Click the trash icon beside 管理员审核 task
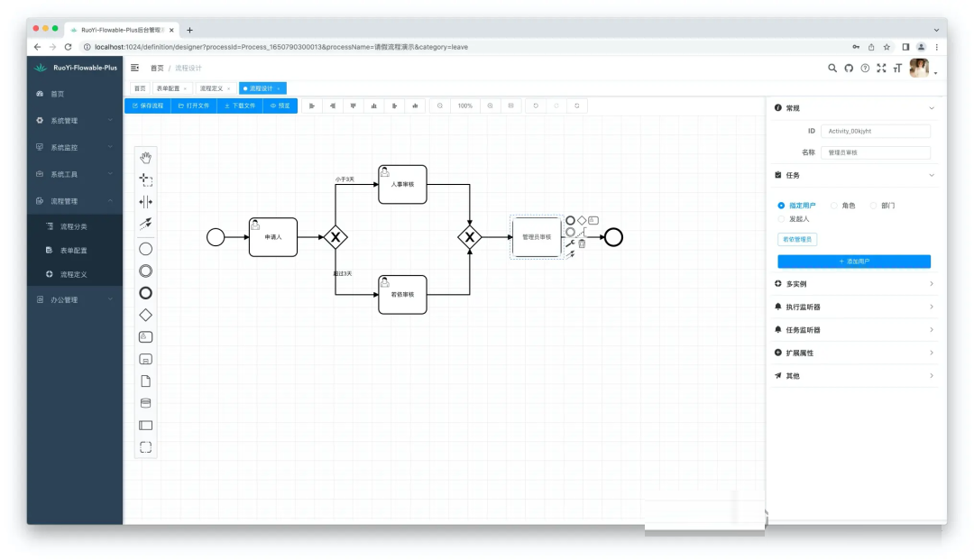Viewport: 974px width, 560px height. pyautogui.click(x=582, y=243)
